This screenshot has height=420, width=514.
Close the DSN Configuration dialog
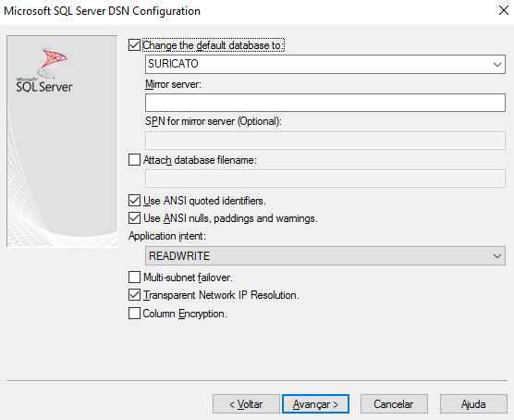click(504, 10)
